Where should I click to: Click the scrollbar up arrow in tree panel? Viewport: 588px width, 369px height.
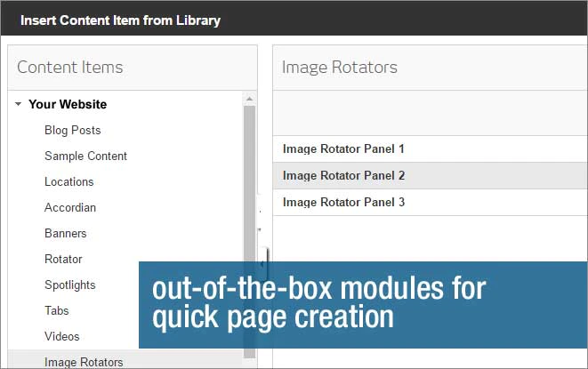click(x=249, y=99)
